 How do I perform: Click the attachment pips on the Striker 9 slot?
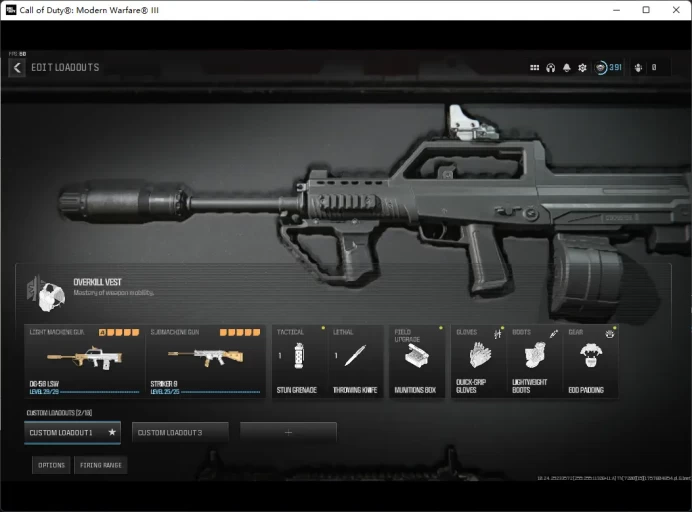click(x=240, y=332)
